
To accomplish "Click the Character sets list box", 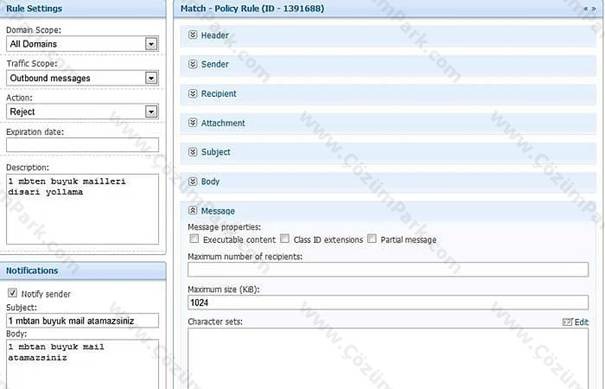I will [x=388, y=359].
